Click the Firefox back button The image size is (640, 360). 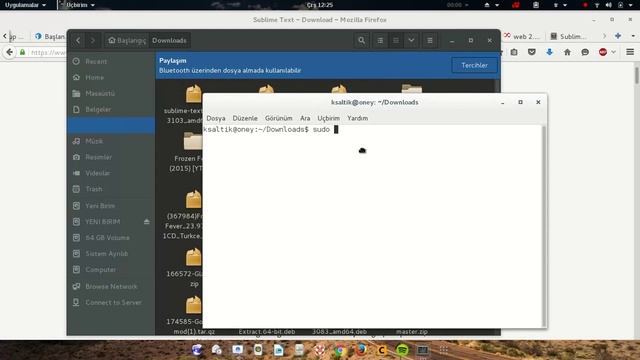coord(10,52)
